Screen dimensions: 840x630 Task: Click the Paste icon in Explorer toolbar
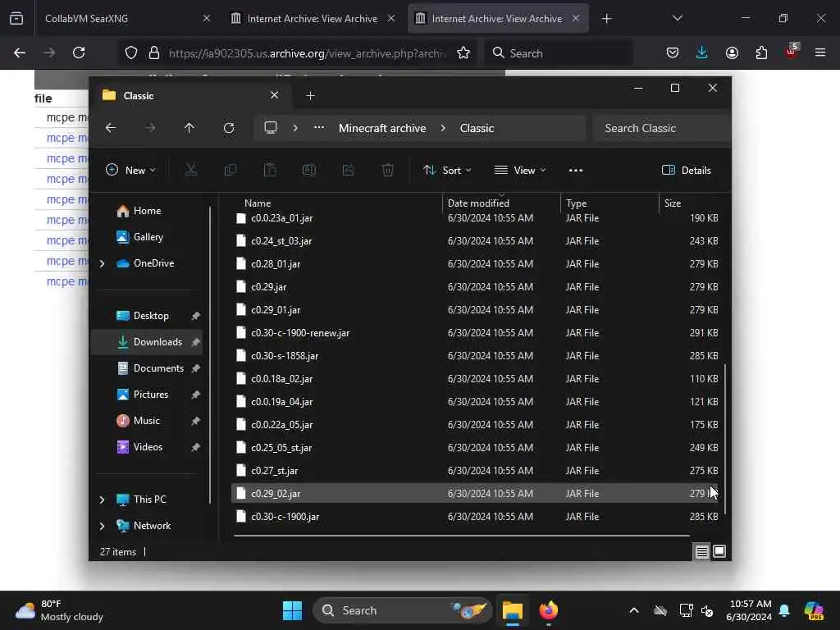pyautogui.click(x=269, y=171)
